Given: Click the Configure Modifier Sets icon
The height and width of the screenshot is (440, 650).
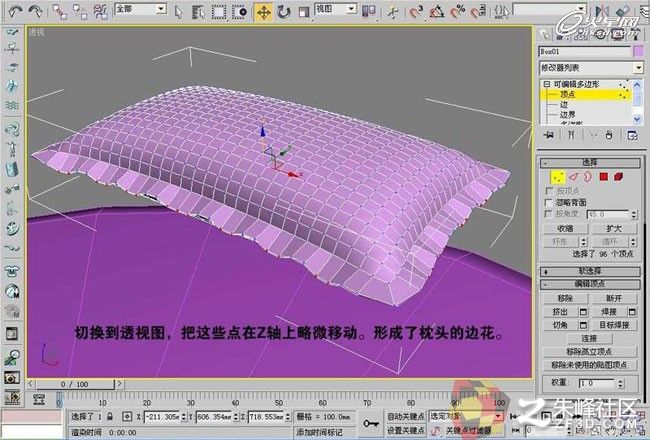Looking at the screenshot, I should pos(632,135).
